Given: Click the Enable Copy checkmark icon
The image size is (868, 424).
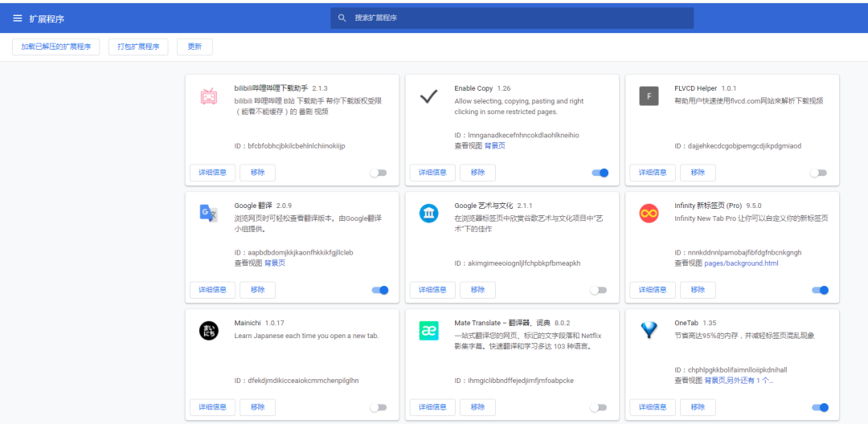Looking at the screenshot, I should pos(428,96).
